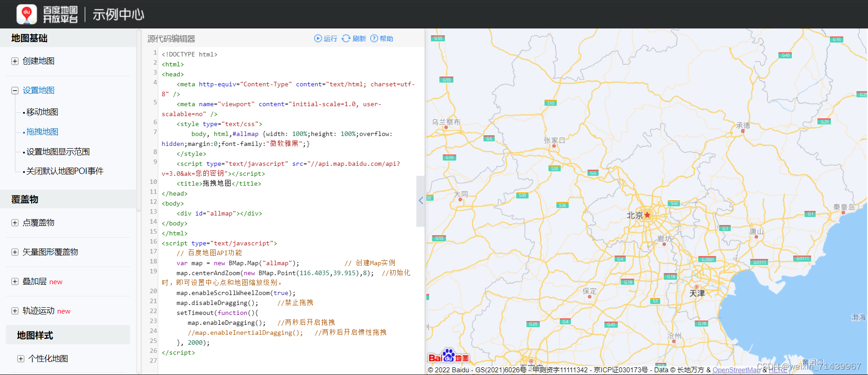Click the Baidu Map open platform logo

pos(47,14)
